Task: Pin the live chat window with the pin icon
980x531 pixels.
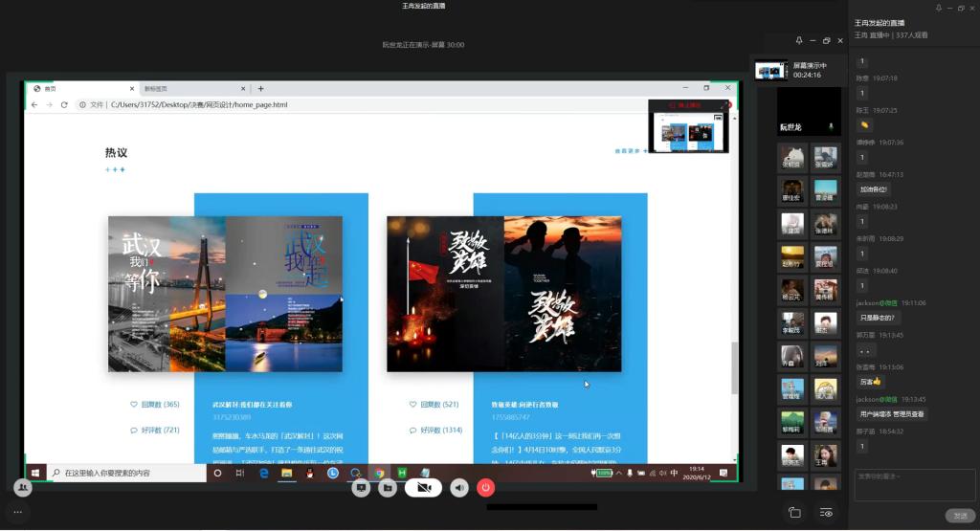Action: [925, 8]
